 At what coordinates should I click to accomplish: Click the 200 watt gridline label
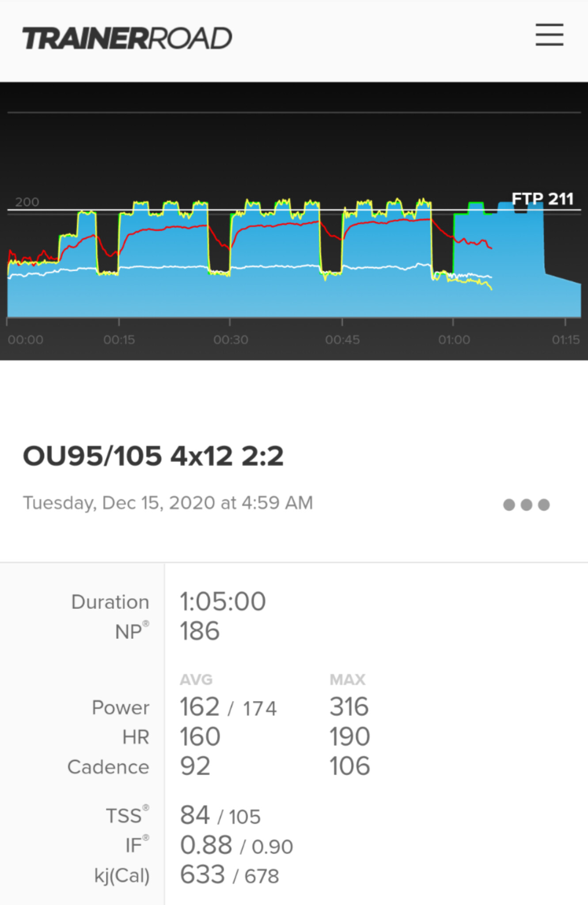coord(27,202)
